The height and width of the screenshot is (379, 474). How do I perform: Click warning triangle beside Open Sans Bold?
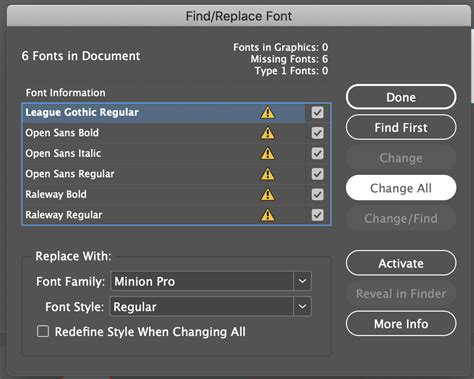(268, 133)
